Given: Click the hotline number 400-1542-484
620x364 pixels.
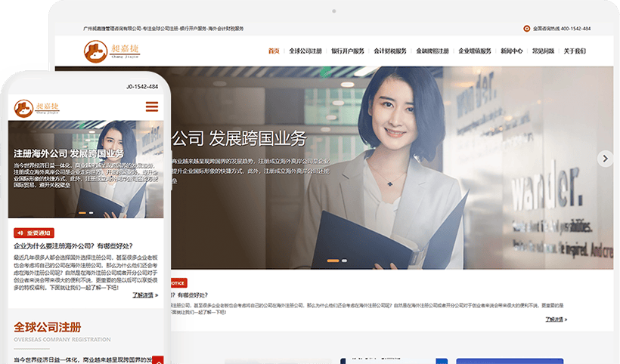Looking at the screenshot, I should (575, 29).
